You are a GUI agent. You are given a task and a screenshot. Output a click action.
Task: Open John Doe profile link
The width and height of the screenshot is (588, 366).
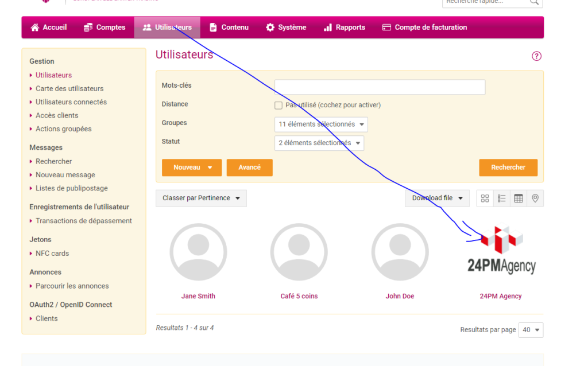(x=400, y=296)
